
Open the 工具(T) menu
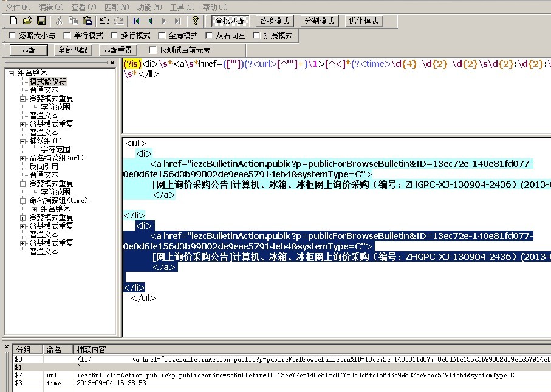click(x=182, y=7)
